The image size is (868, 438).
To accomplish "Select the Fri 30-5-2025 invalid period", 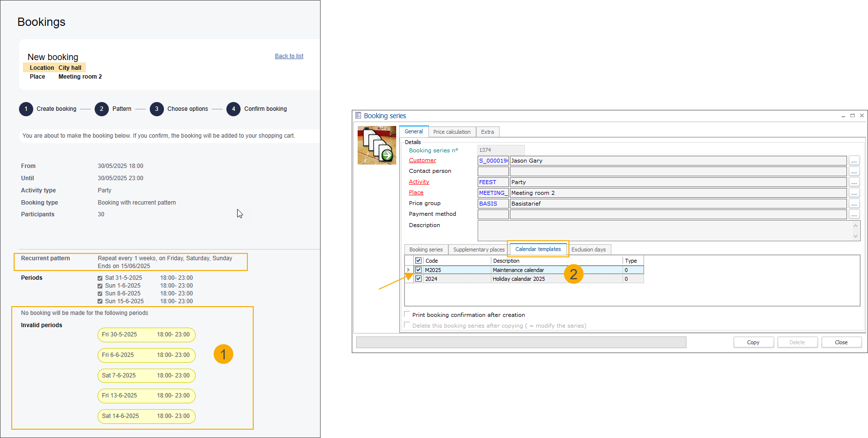I will [x=146, y=335].
